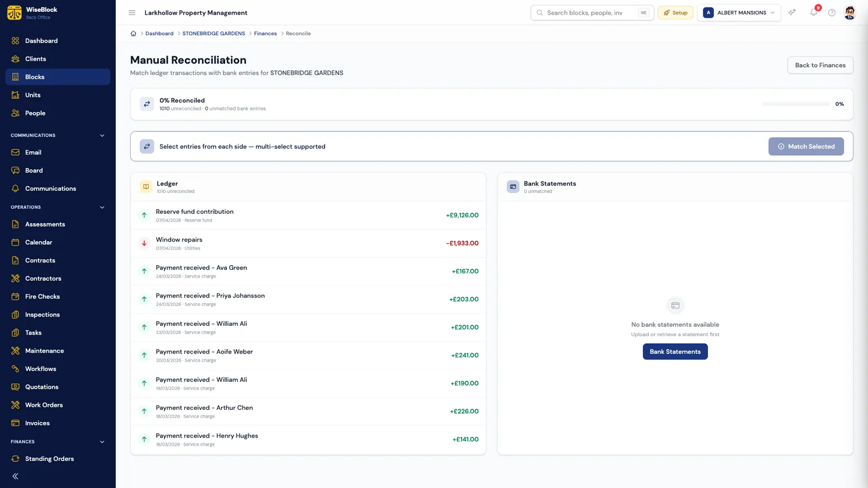Image resolution: width=868 pixels, height=488 pixels.
Task: Open Invoices in the sidebar
Action: coord(58,423)
